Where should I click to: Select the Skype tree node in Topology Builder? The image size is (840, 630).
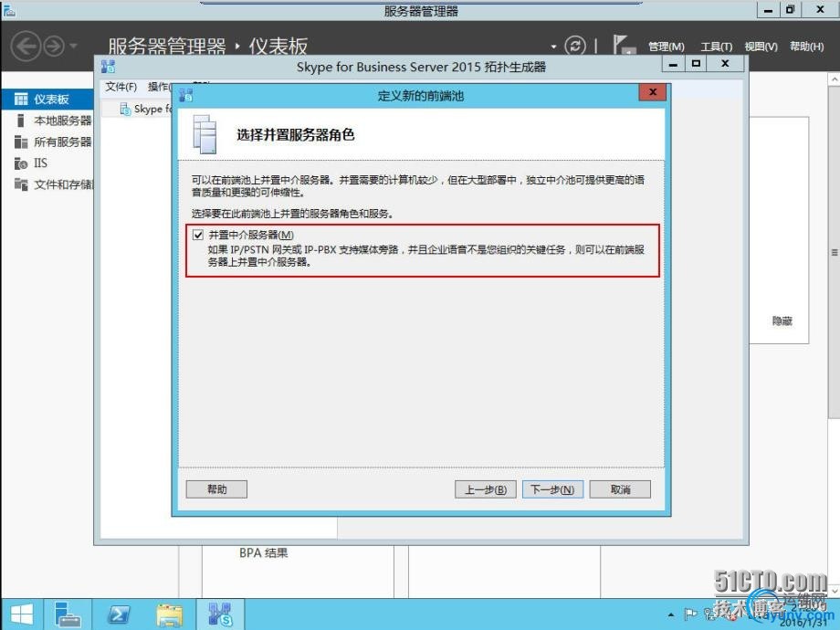tap(147, 110)
